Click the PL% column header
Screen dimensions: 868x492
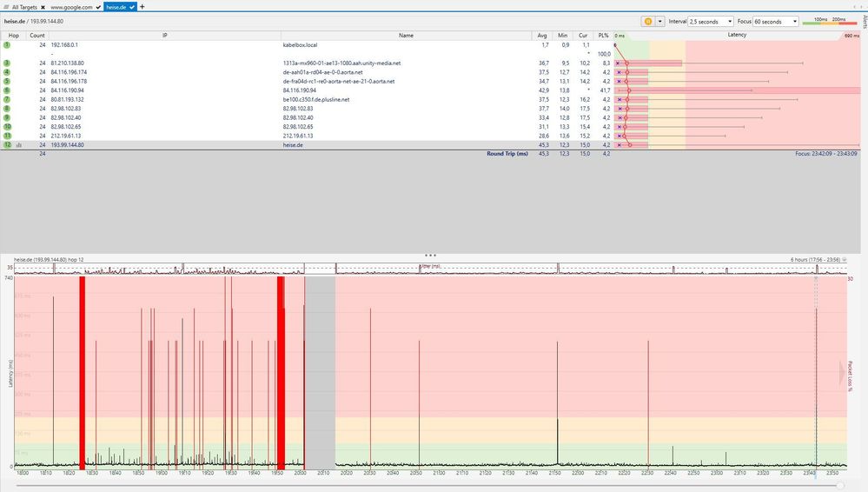click(603, 35)
